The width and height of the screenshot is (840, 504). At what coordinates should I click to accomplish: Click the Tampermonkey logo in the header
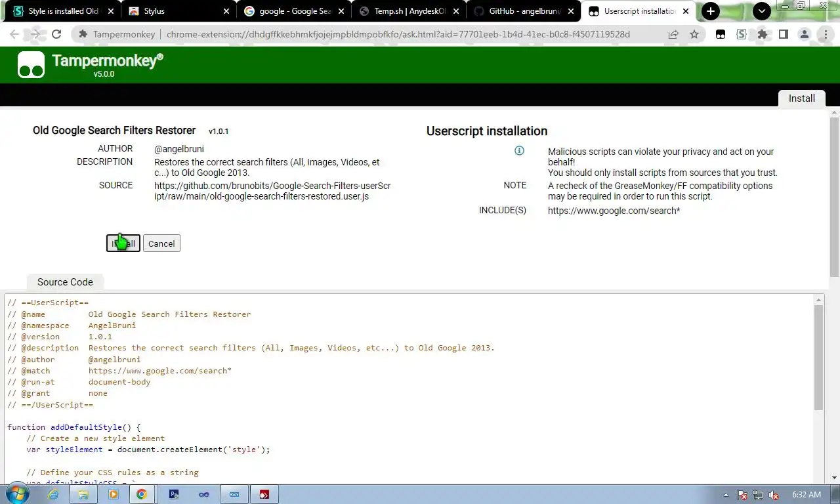(x=31, y=64)
